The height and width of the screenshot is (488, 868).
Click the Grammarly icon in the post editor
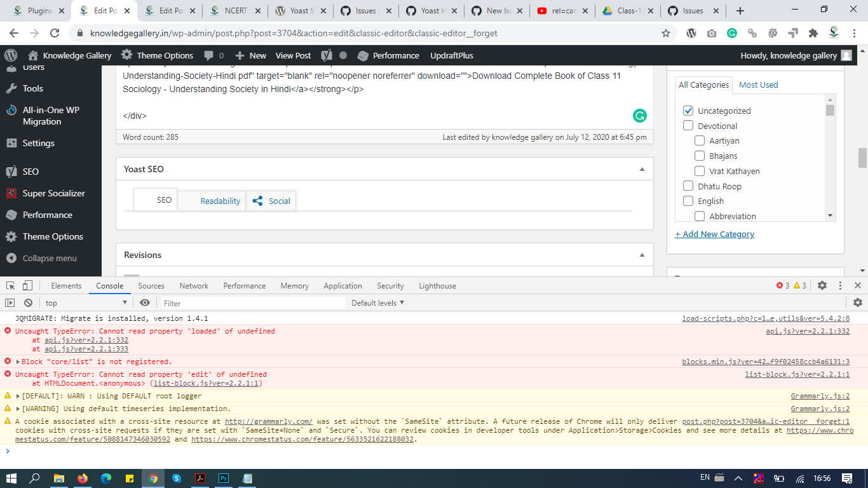tap(639, 116)
